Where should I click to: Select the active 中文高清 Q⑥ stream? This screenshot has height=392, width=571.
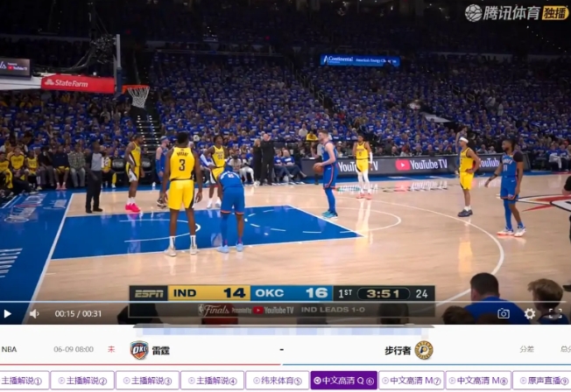click(x=344, y=381)
